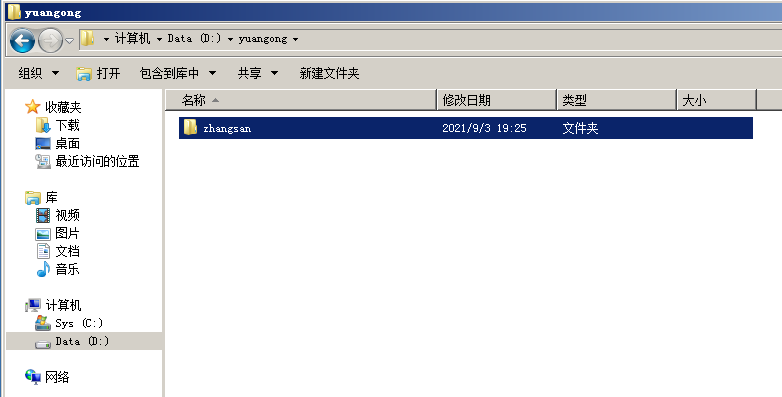Expand dropdown arrow after 计算机 breadcrumb
This screenshot has width=782, height=397.
tap(159, 39)
